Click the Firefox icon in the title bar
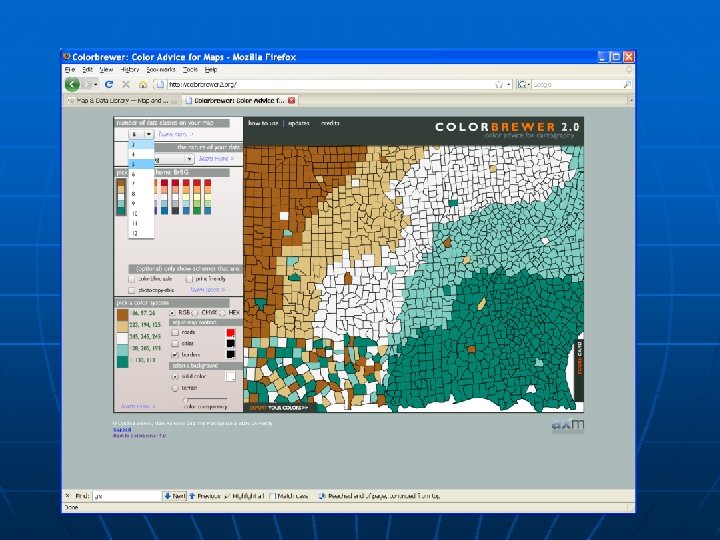 click(x=67, y=56)
